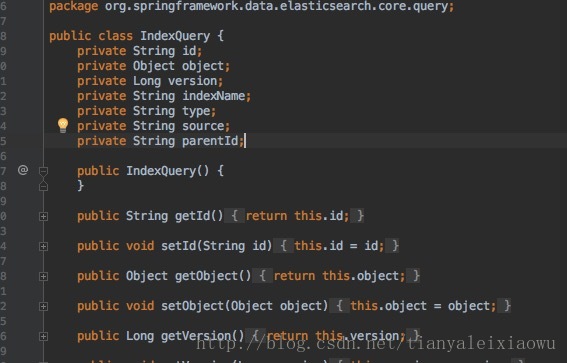Image resolution: width=567 pixels, height=363 pixels.
Task: Expand the folded getObject() method
Action: (43, 276)
